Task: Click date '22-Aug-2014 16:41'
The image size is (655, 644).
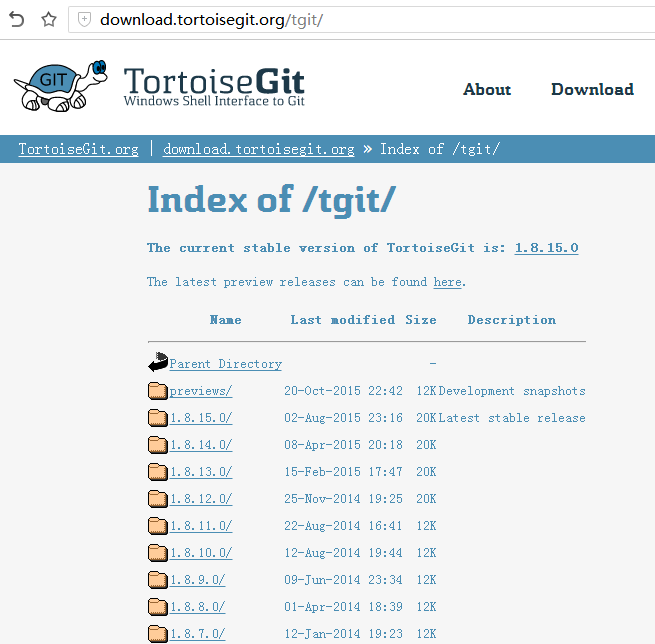Action: click(343, 526)
